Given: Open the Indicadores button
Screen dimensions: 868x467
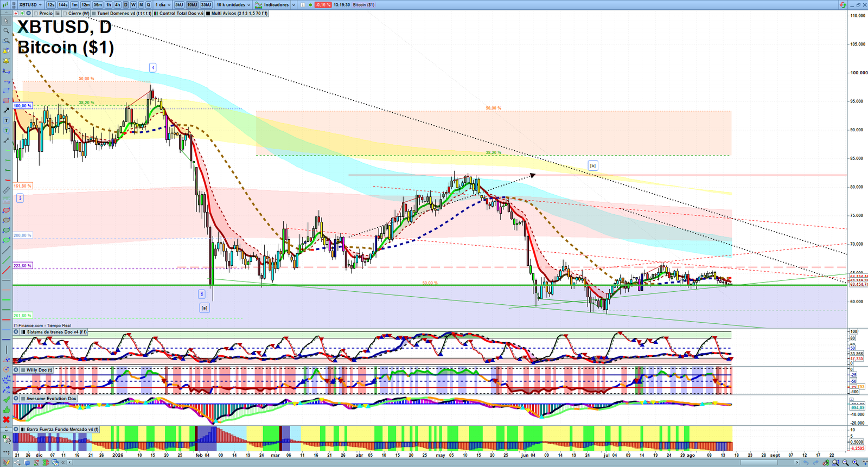Looking at the screenshot, I should (x=272, y=5).
